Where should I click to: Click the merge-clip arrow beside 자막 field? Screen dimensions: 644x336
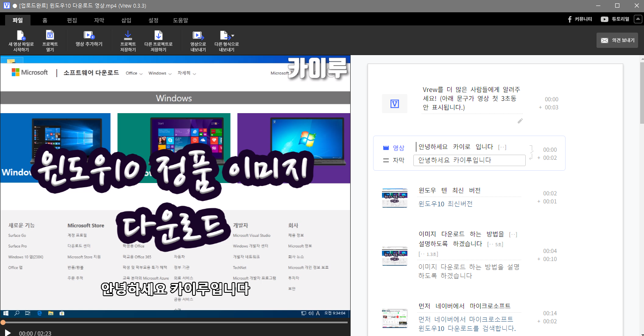point(531,153)
